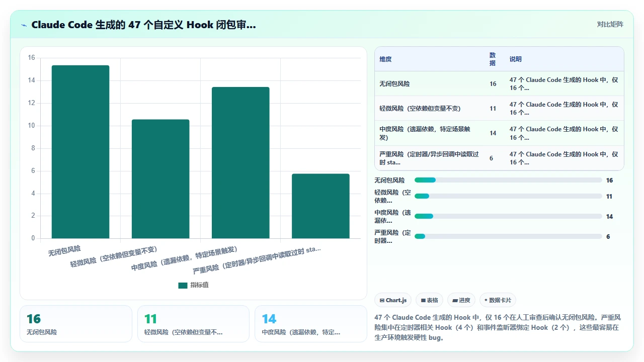The height and width of the screenshot is (362, 644).
Task: Click the Chart.js tag
Action: tap(393, 300)
